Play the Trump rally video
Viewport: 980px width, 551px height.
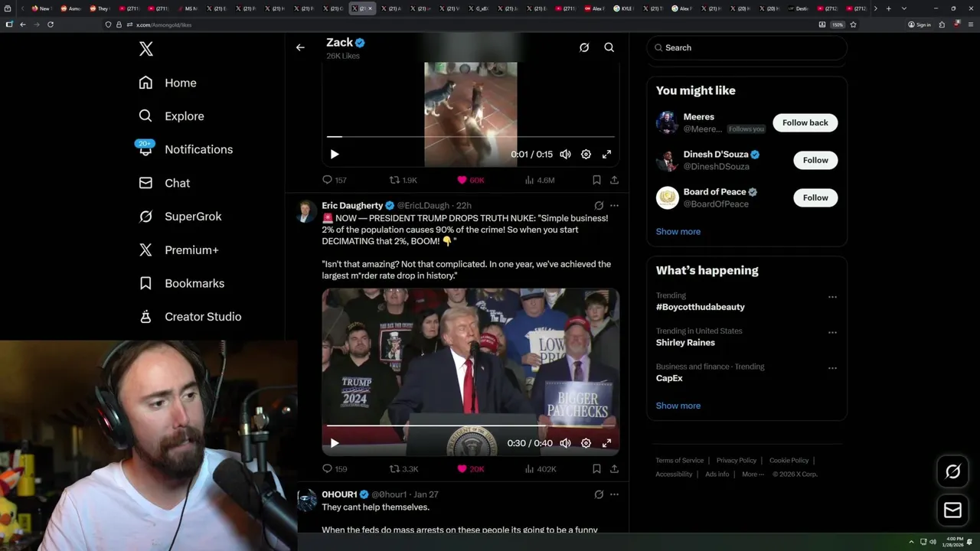tap(335, 443)
